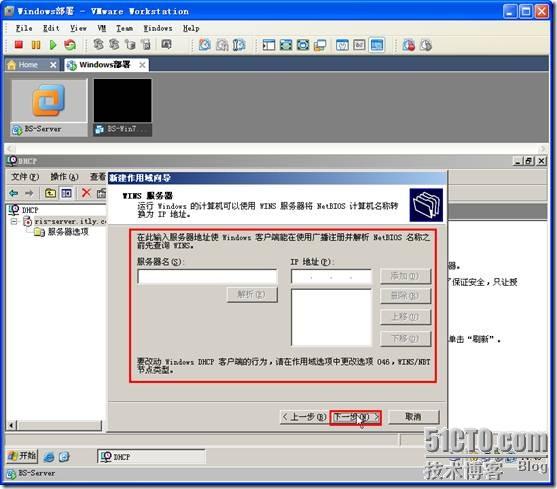Switch to Full Screen mode icon
The image size is (557, 489).
(x=286, y=45)
